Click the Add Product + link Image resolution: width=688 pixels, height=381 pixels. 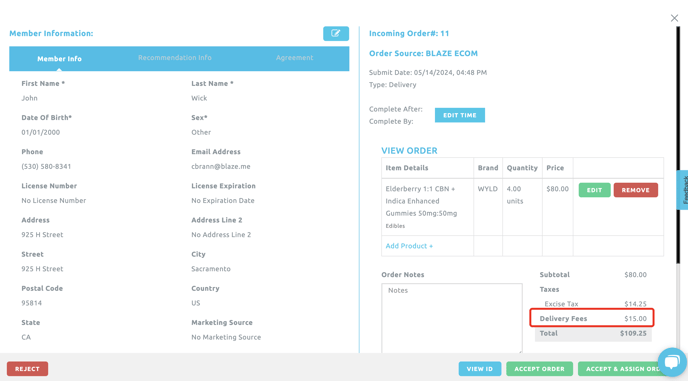[x=409, y=246]
